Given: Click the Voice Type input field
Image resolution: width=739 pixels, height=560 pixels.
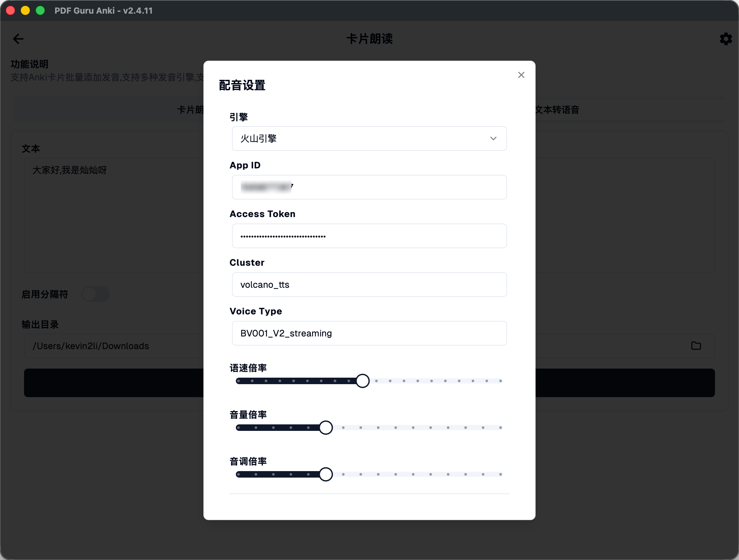Looking at the screenshot, I should pos(369,333).
